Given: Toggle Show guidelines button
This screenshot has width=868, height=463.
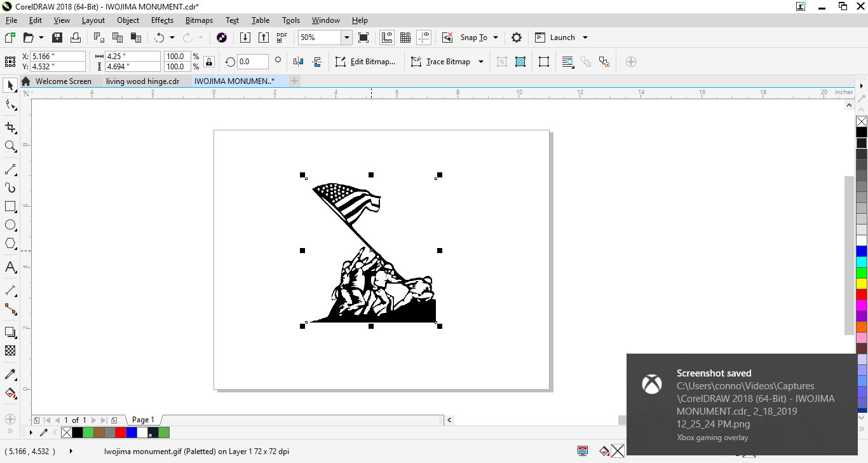Looking at the screenshot, I should tap(424, 38).
